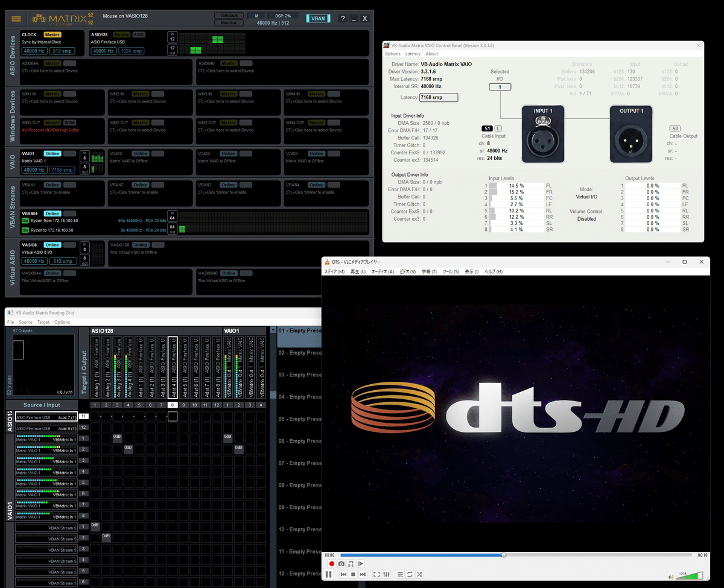This screenshot has width=724, height=588.
Task: Open Matrix help with the question mark icon
Action: click(342, 18)
